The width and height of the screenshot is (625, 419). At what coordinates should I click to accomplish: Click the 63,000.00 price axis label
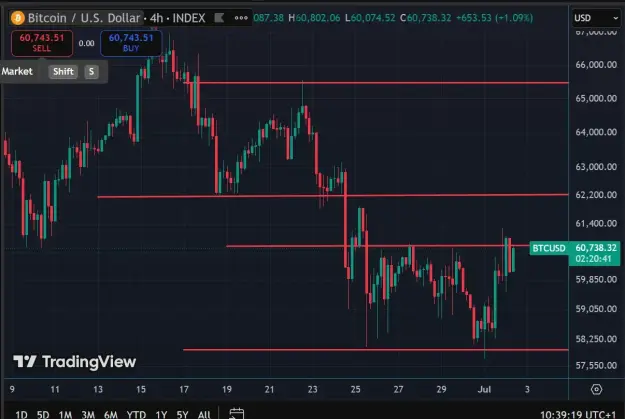(x=596, y=167)
